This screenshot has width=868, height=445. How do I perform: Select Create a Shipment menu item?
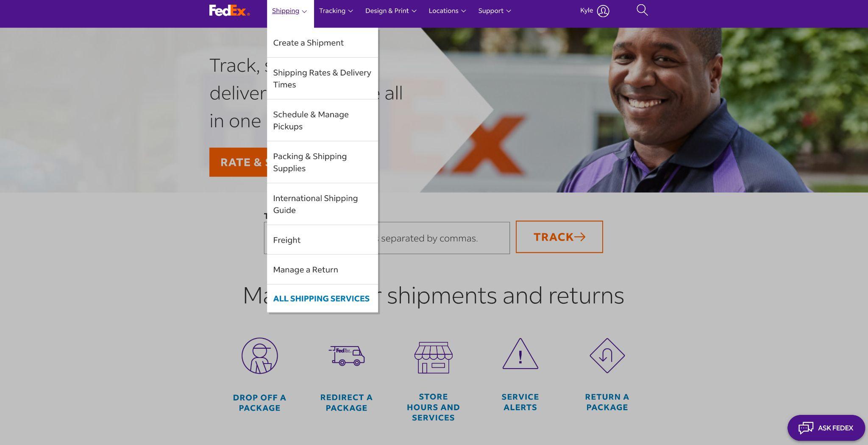(x=323, y=43)
